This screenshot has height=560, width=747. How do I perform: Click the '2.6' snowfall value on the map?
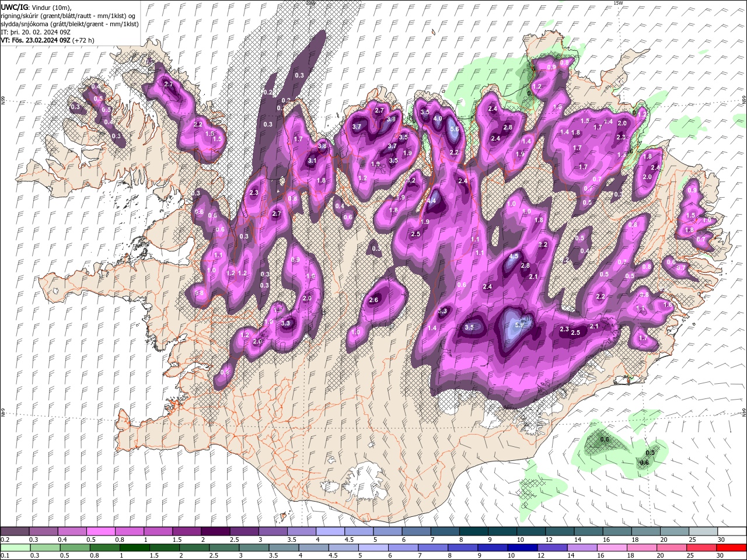tap(374, 300)
